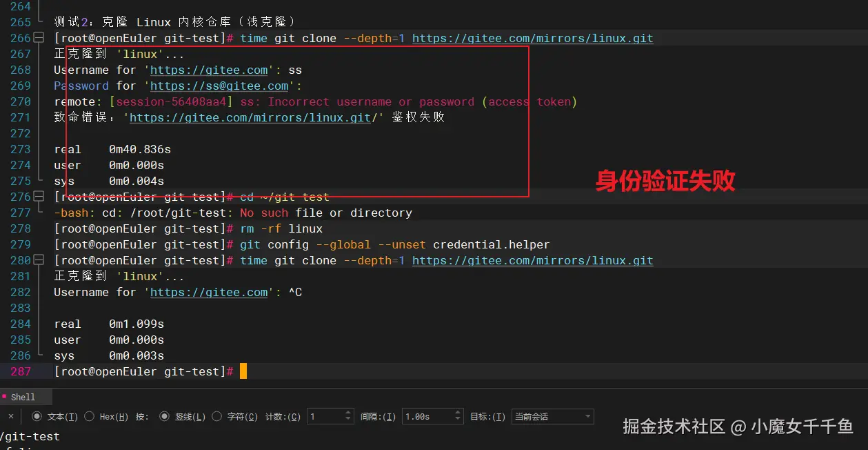Viewport: 868px width, 450px height.
Task: Open the https://ss@gitee.com link on line 269
Action: pos(219,86)
